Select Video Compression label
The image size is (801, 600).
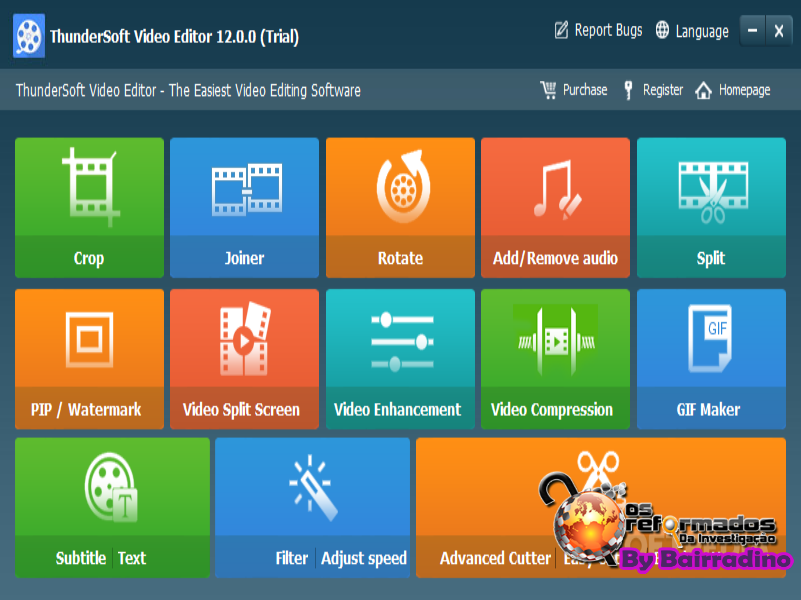coord(552,410)
